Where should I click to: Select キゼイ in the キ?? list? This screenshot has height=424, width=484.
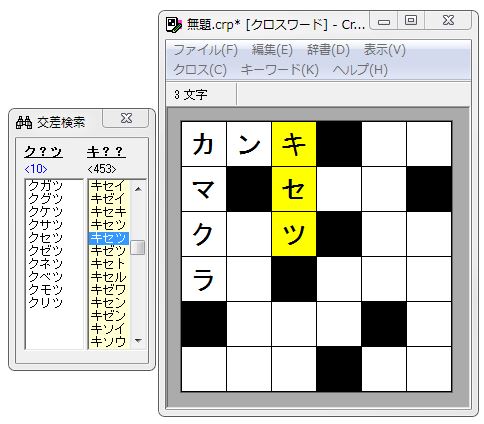tap(108, 198)
